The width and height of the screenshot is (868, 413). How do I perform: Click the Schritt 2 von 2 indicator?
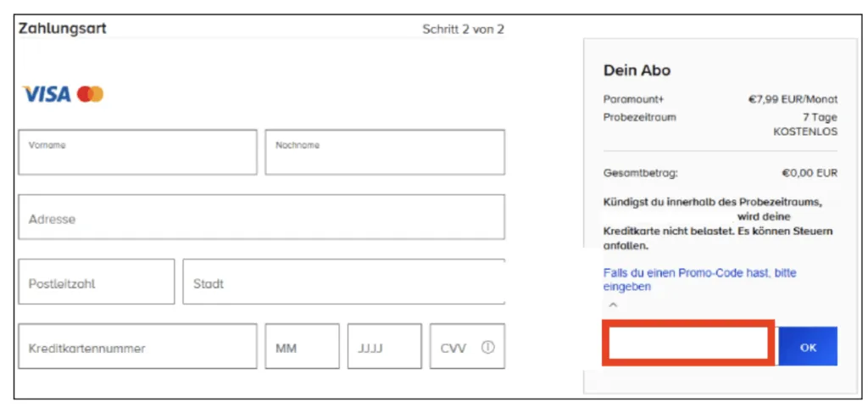click(x=463, y=29)
